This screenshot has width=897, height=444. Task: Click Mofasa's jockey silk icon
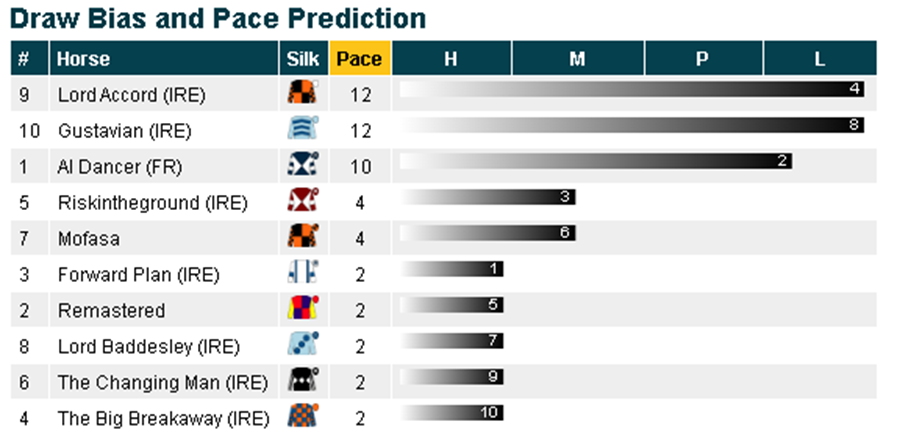click(303, 237)
